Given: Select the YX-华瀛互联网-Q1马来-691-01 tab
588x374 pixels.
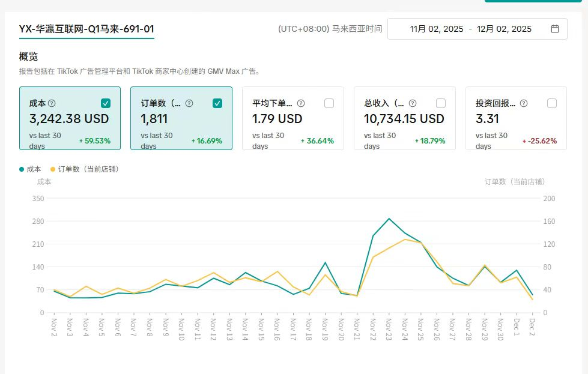Looking at the screenshot, I should tap(86, 29).
